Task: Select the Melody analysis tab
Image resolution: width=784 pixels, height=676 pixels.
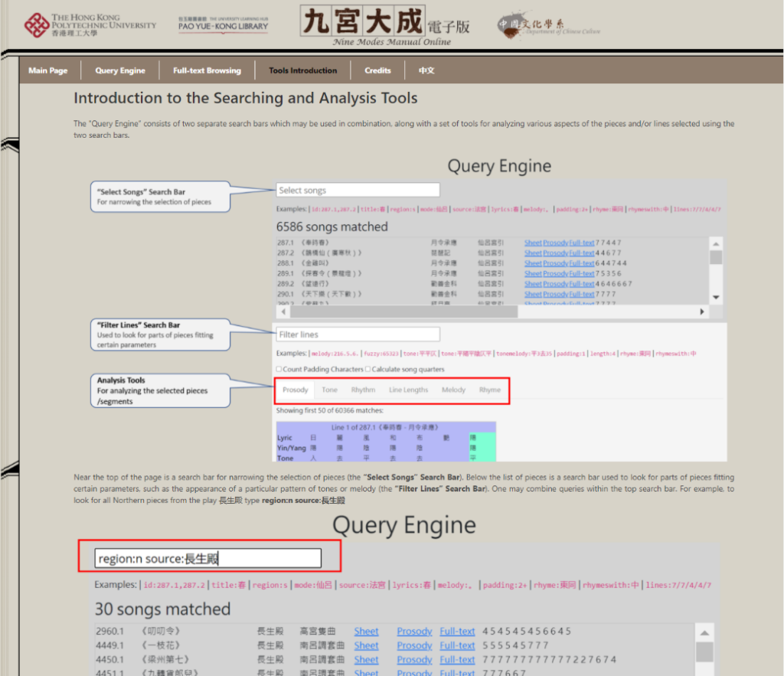Action: pos(453,390)
